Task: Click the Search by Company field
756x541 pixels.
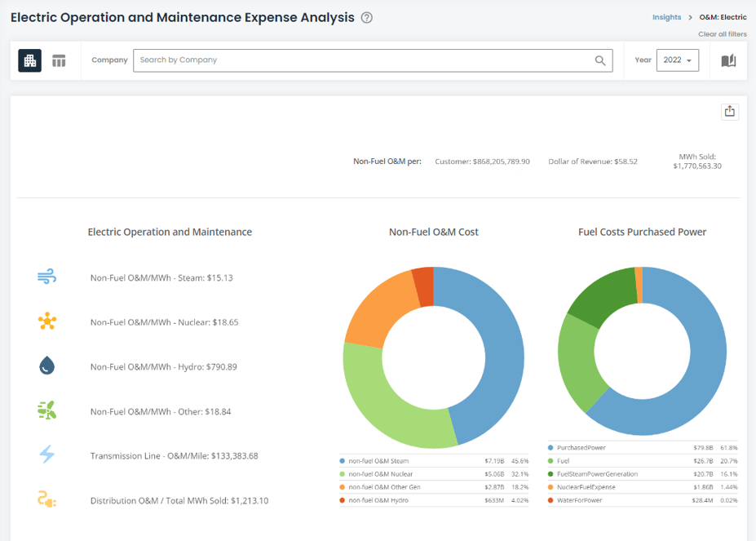Action: click(373, 60)
